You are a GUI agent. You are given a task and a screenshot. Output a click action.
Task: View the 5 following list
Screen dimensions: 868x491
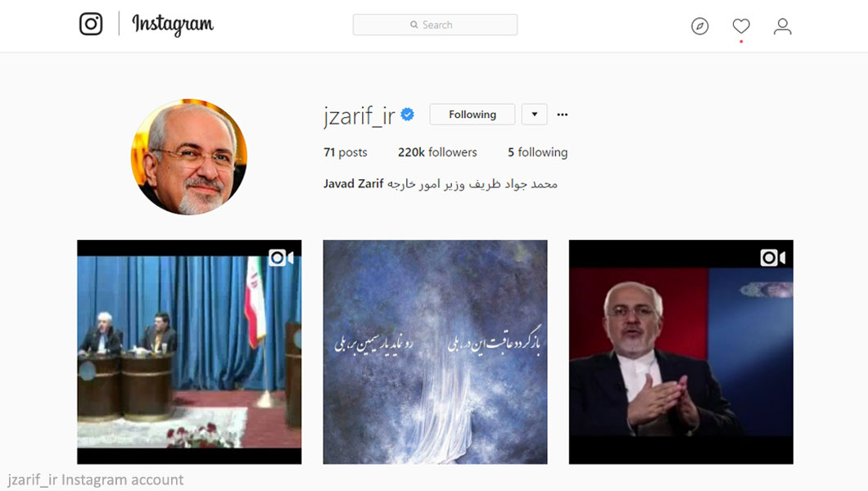point(537,152)
